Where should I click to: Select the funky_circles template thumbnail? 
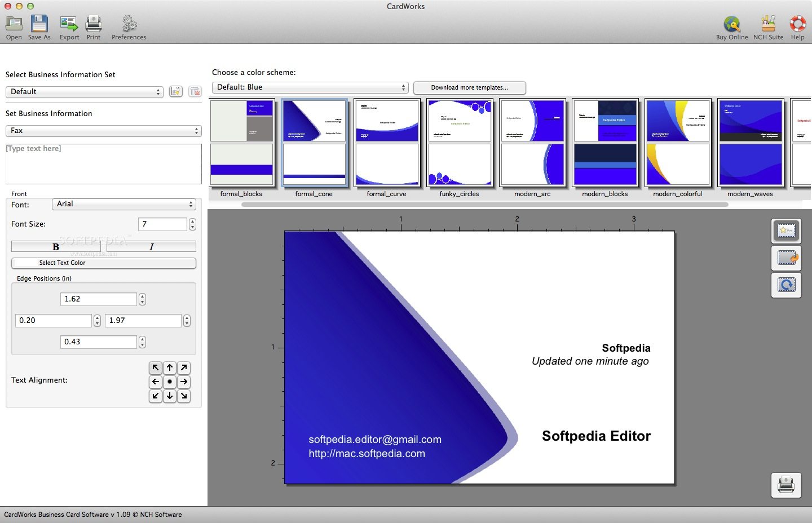[460, 143]
